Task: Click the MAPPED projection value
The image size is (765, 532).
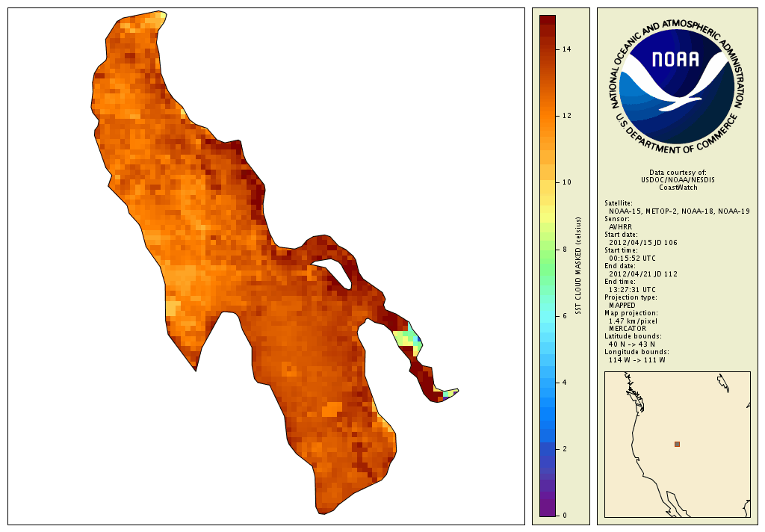Action: pos(622,306)
